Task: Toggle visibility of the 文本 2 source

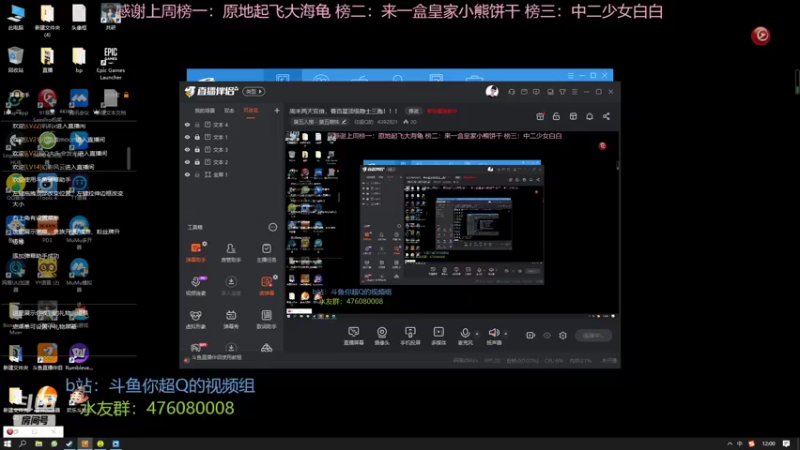Action: [187, 162]
